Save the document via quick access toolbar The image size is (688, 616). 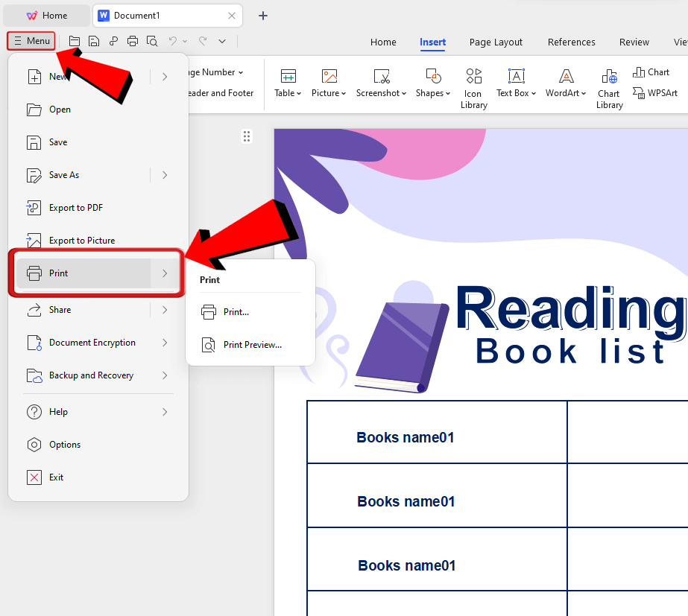(93, 41)
